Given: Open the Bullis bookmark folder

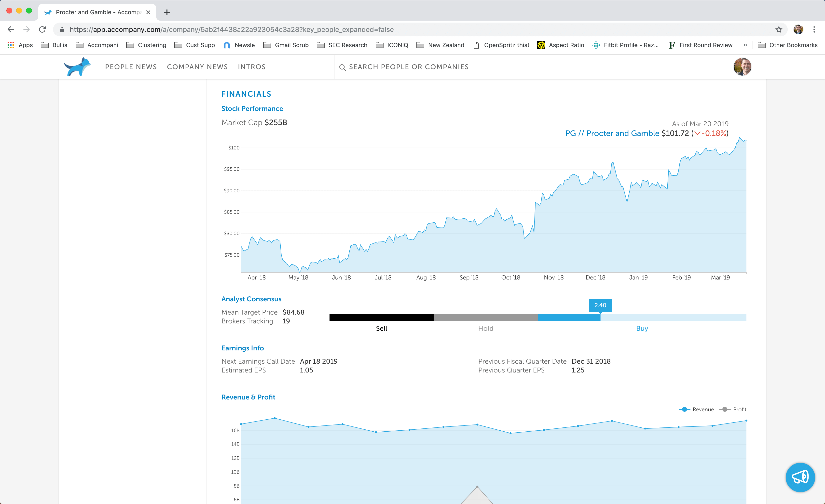Looking at the screenshot, I should coord(54,45).
